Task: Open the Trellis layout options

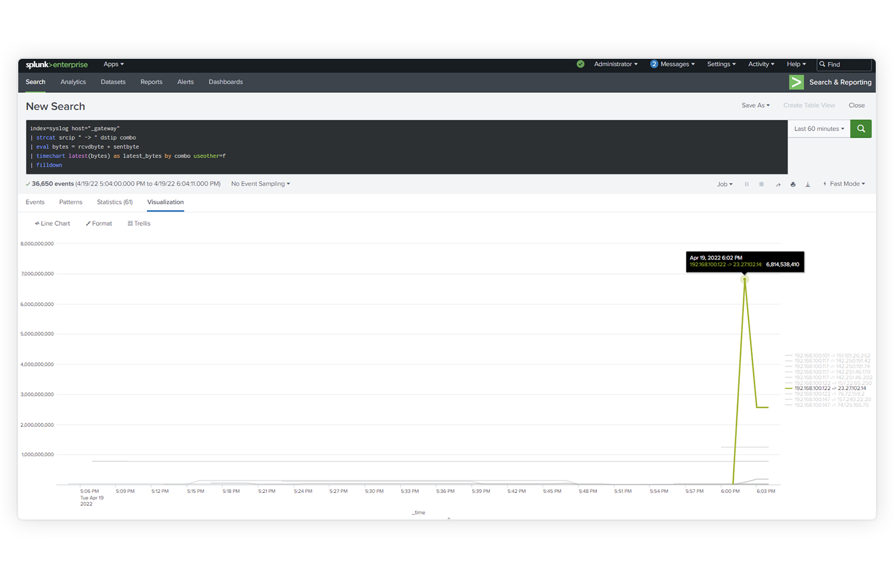Action: pyautogui.click(x=139, y=223)
